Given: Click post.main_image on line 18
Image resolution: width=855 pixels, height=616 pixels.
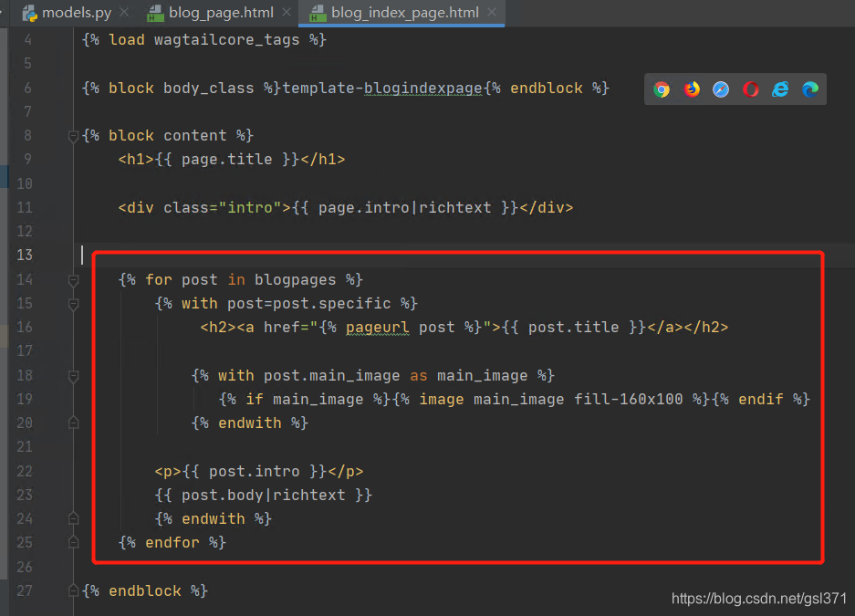Looking at the screenshot, I should click(x=331, y=376).
